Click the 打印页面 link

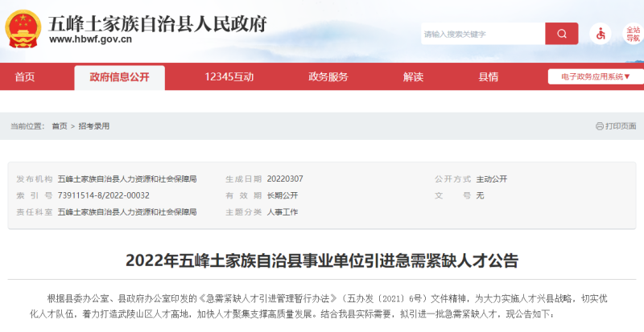[621, 126]
